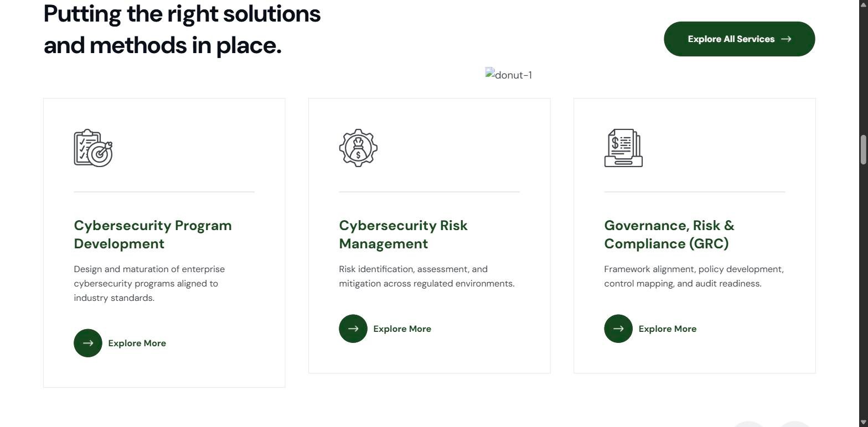Click the clipboard target icon for Program Development
Viewport: 868px width, 427px height.
click(93, 148)
